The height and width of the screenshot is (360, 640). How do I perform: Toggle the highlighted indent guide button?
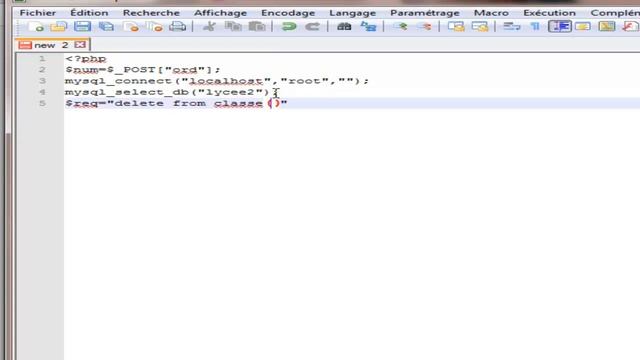click(x=560, y=27)
